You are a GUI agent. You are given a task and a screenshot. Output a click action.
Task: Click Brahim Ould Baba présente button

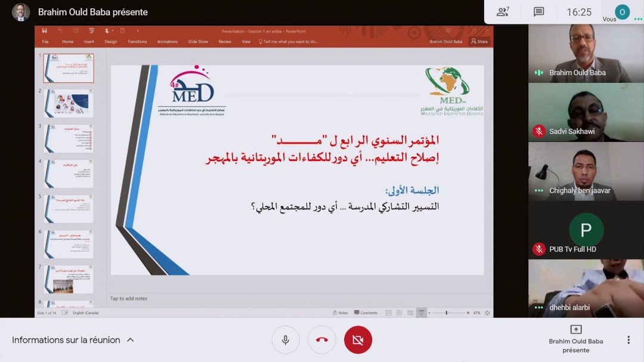pos(575,339)
